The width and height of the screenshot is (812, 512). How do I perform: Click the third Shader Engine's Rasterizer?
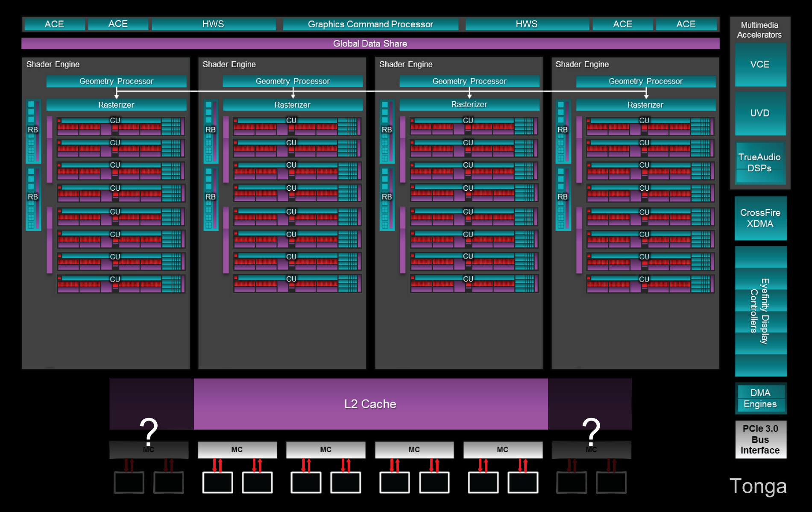click(469, 105)
